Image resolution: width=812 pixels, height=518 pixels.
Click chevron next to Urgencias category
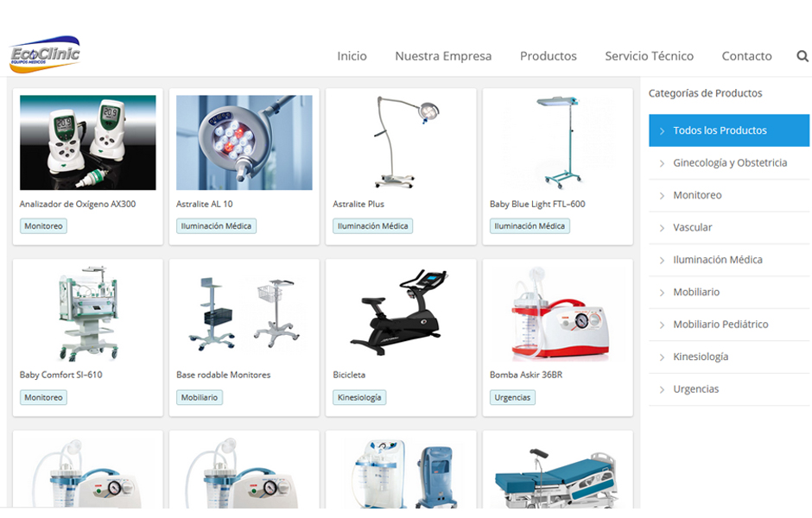pyautogui.click(x=662, y=389)
